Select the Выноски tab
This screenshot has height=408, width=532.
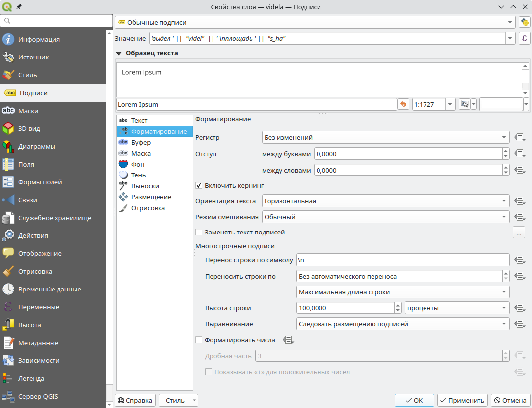155,186
